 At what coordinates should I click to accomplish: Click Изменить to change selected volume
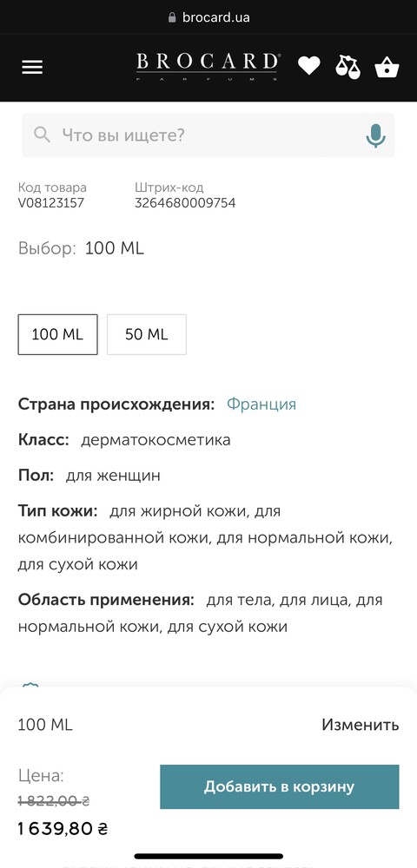(x=361, y=725)
